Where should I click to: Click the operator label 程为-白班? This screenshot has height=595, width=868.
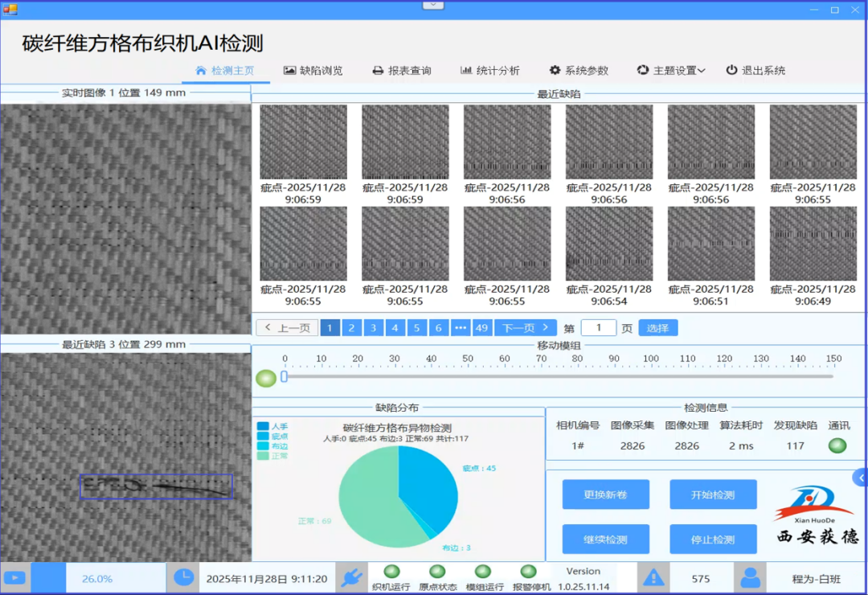[x=816, y=578]
